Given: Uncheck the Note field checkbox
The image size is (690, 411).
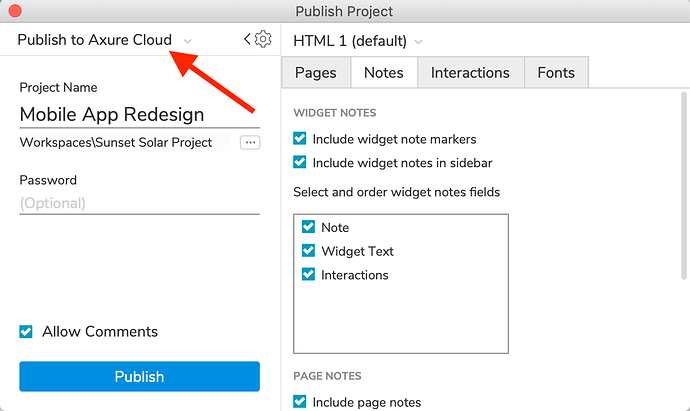Looking at the screenshot, I should click(x=308, y=227).
